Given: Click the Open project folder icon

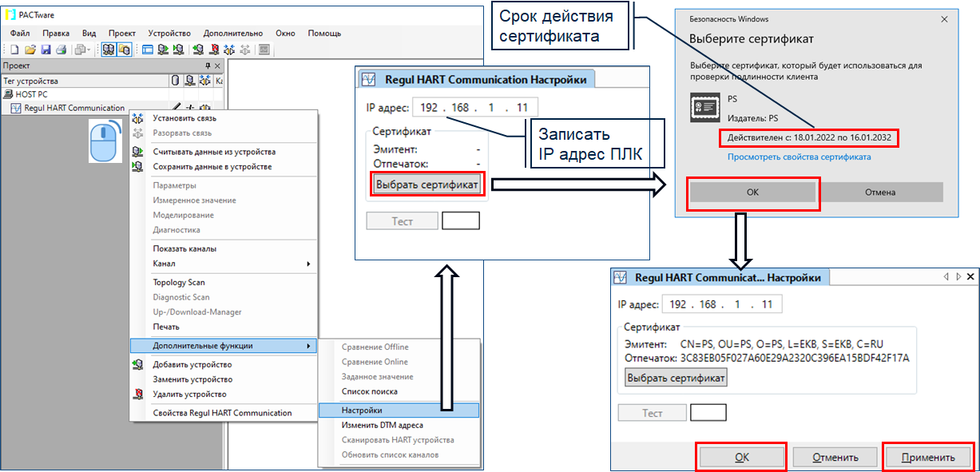Looking at the screenshot, I should tap(30, 50).
